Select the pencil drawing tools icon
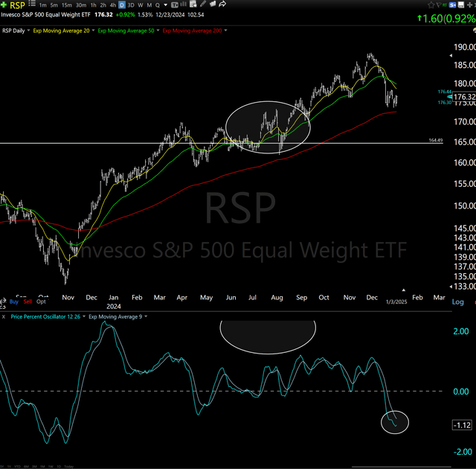Viewport: 476px width, 469px height. (203, 4)
